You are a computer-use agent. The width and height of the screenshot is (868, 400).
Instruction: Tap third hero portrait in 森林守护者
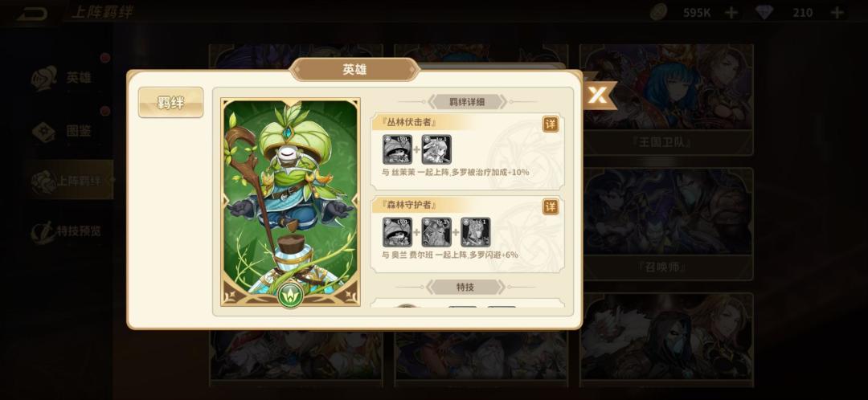click(x=476, y=232)
